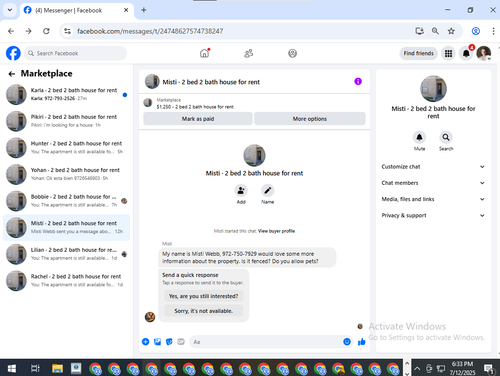Close the Messenger browser tab
Screen dimensions: 500x376
(126, 10)
